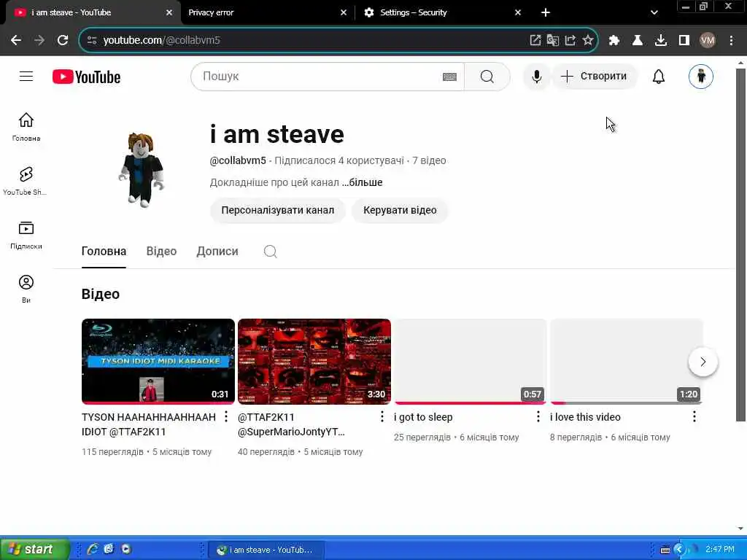View site information icon in address bar

coord(92,40)
